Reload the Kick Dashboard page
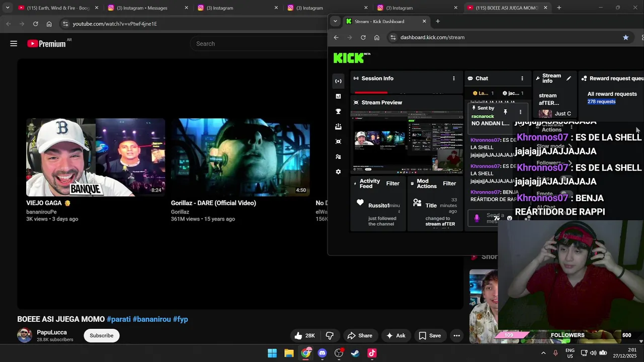The width and height of the screenshot is (644, 362). tap(363, 37)
